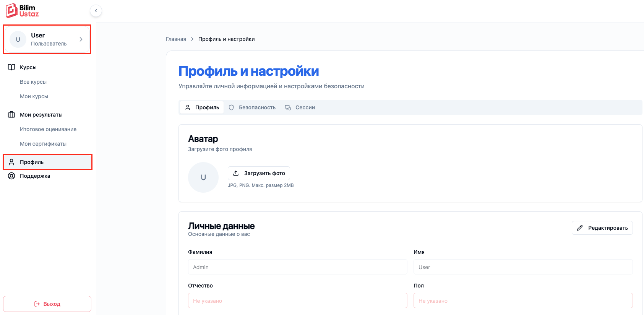The image size is (644, 315).
Task: Switch to the Профиль tab
Action: [x=202, y=107]
